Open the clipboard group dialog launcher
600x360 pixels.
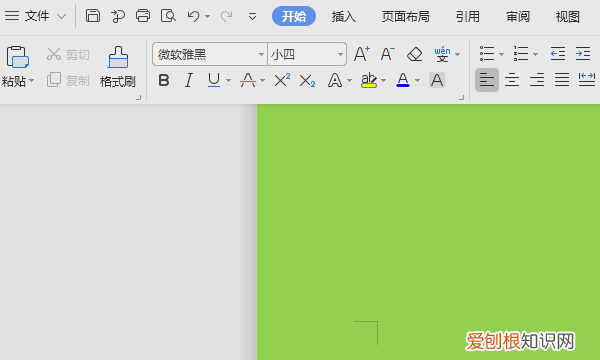click(x=139, y=98)
